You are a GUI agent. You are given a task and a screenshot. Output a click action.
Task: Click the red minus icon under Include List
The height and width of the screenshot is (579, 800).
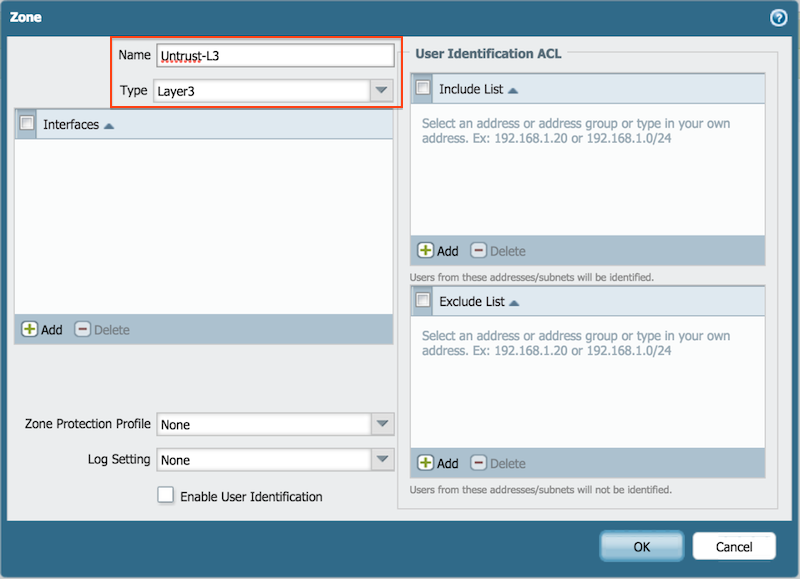[478, 250]
